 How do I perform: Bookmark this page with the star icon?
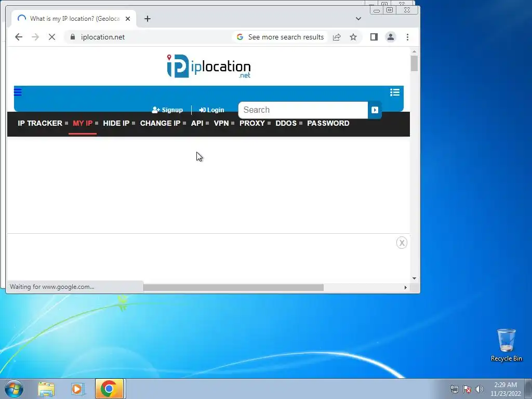point(353,37)
